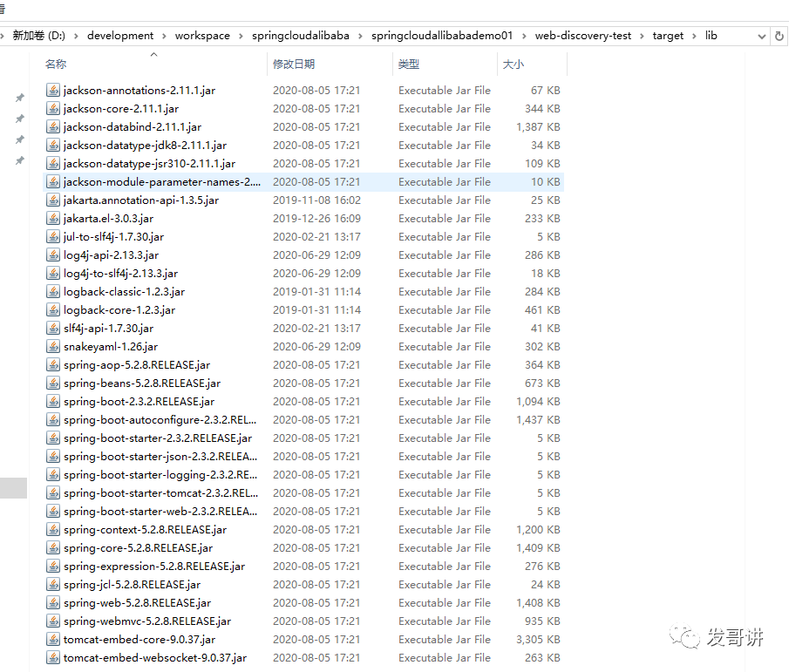Viewport: 789px width, 672px height.
Task: Click the spring-webmvc jar file icon
Action: coord(53,621)
